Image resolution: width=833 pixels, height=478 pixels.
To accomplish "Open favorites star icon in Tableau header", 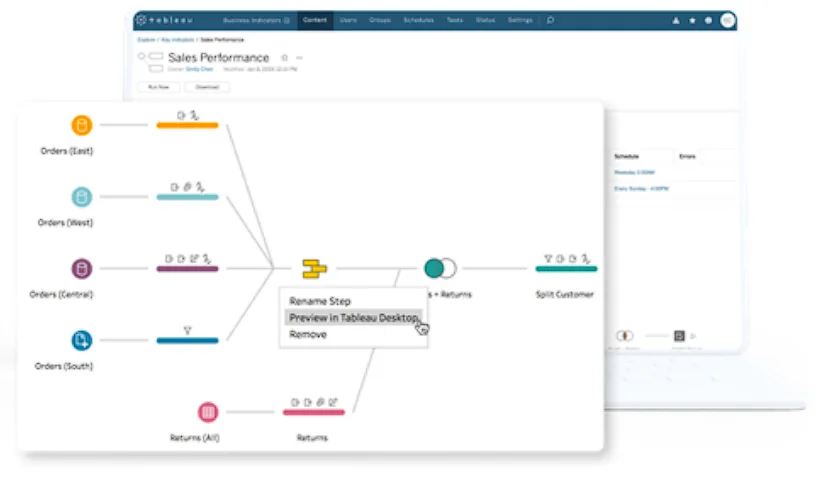I will 692,21.
